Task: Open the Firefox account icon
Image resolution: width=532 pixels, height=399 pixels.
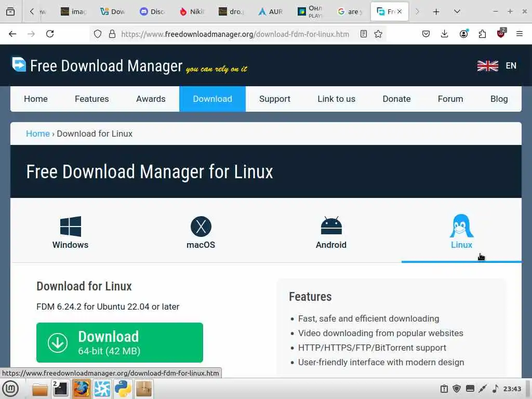Action: (x=463, y=34)
